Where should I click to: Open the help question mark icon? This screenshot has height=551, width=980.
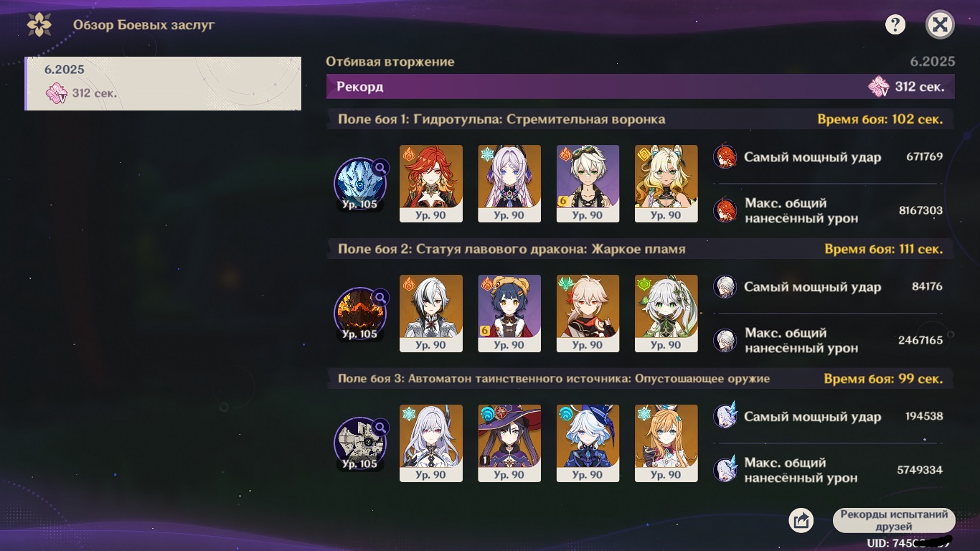pos(895,25)
